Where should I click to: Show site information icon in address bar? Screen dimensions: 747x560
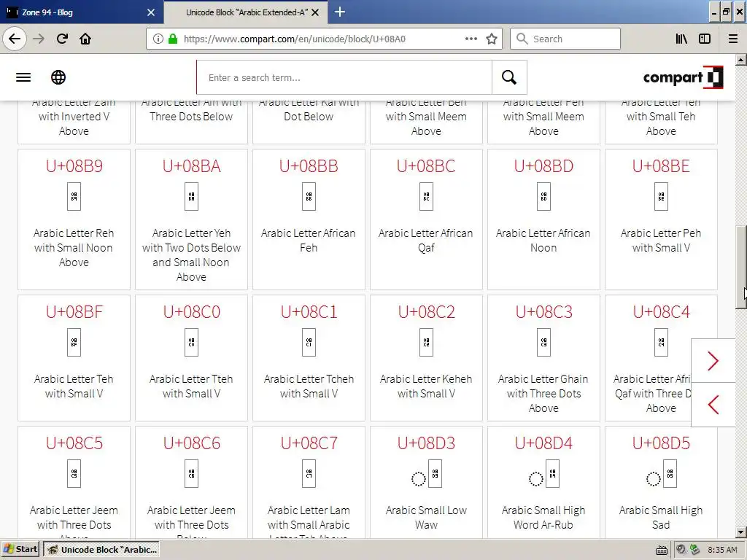coord(158,39)
